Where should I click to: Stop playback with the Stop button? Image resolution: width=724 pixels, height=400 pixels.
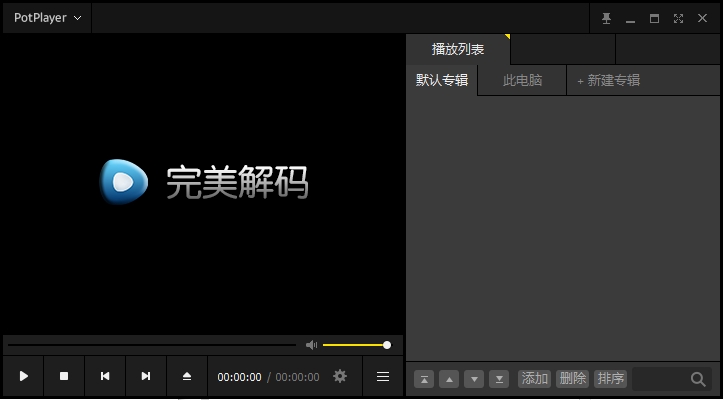coord(64,376)
